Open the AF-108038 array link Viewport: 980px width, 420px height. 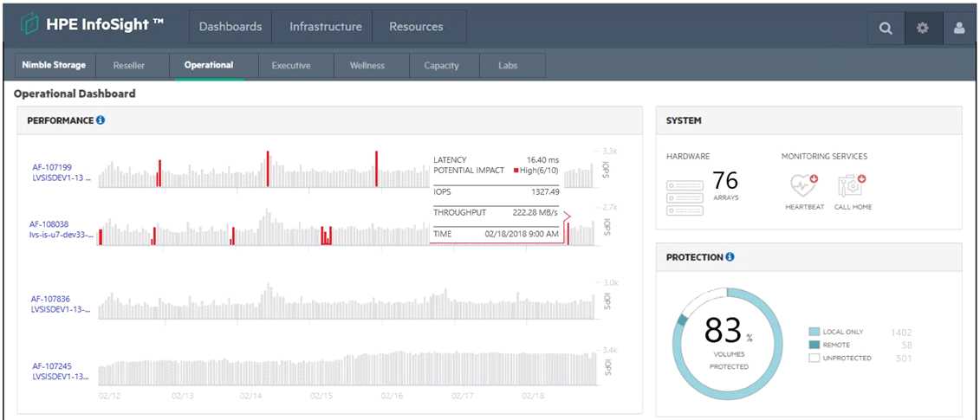coord(49,224)
